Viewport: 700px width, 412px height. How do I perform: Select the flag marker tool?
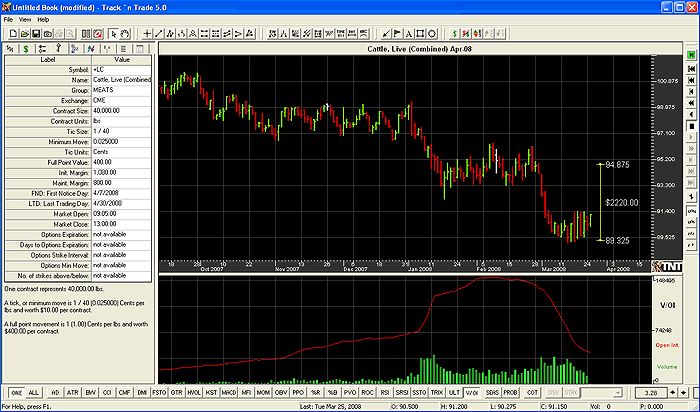397,33
